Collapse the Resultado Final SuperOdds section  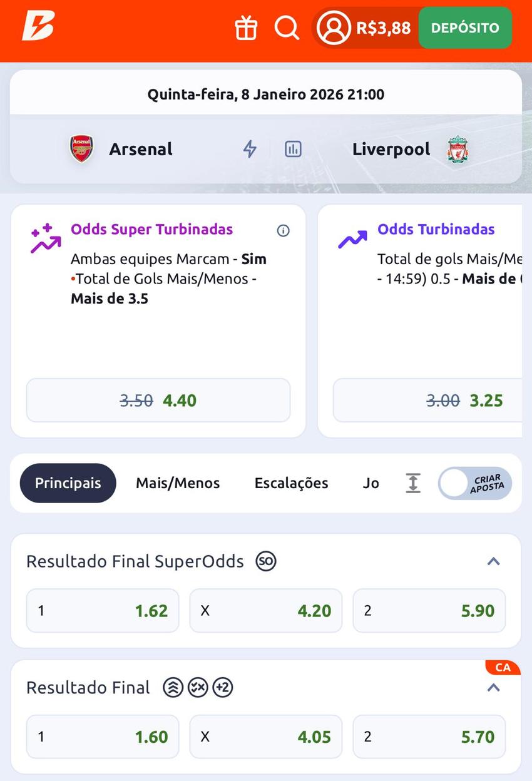coord(494,561)
